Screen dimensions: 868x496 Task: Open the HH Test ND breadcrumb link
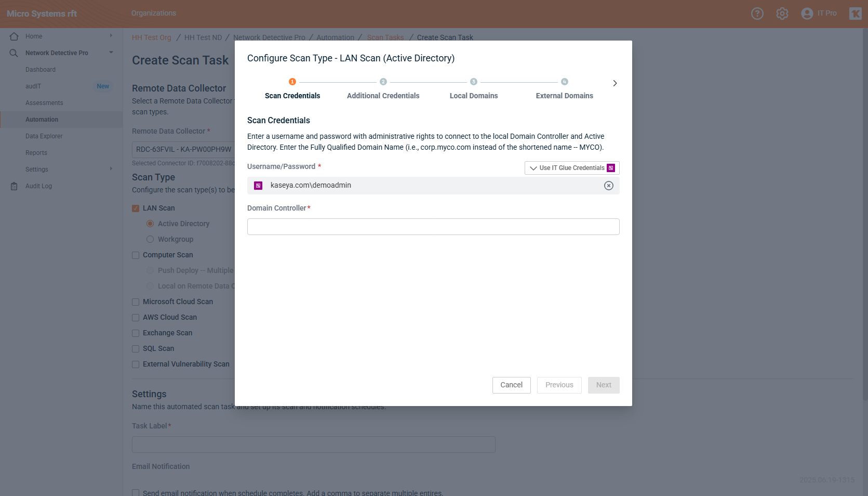pos(203,37)
